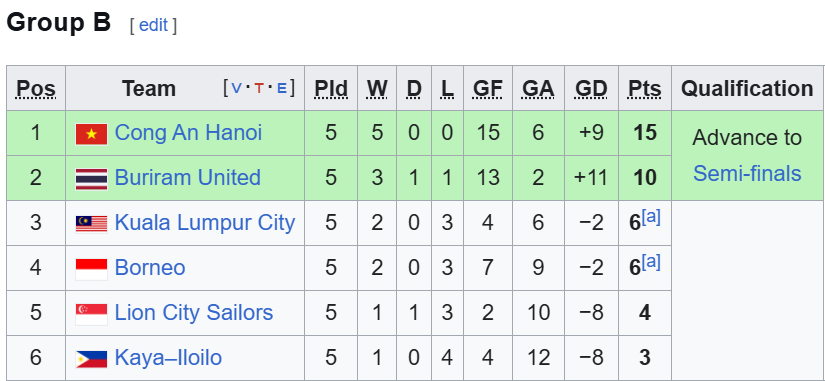Viewport: 825px width, 381px height.
Task: Open the Kaya–Iloilo team page
Action: pyautogui.click(x=168, y=358)
